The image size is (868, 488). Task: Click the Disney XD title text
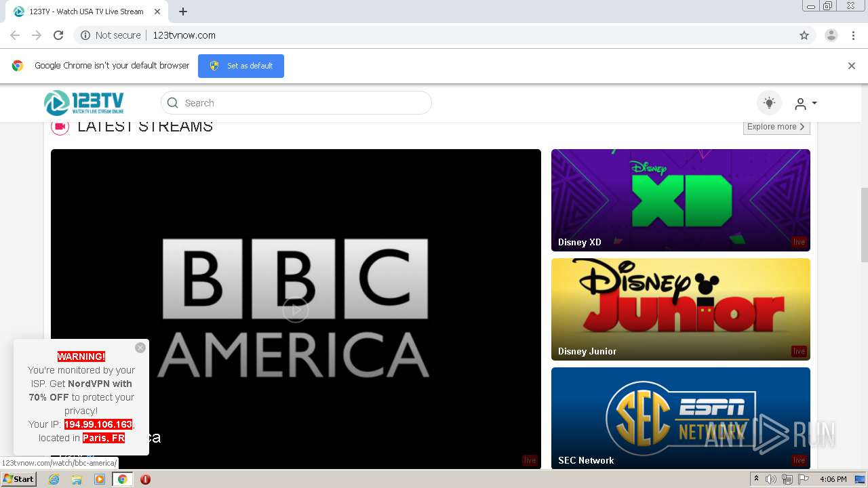pos(580,242)
